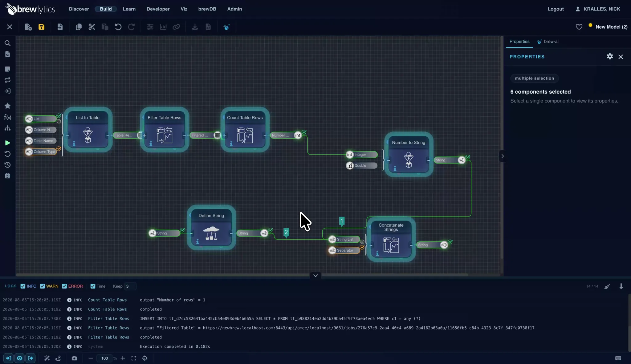Screen dimensions: 631x364
Task: Collapse the properties panel side arrow
Action: click(503, 156)
